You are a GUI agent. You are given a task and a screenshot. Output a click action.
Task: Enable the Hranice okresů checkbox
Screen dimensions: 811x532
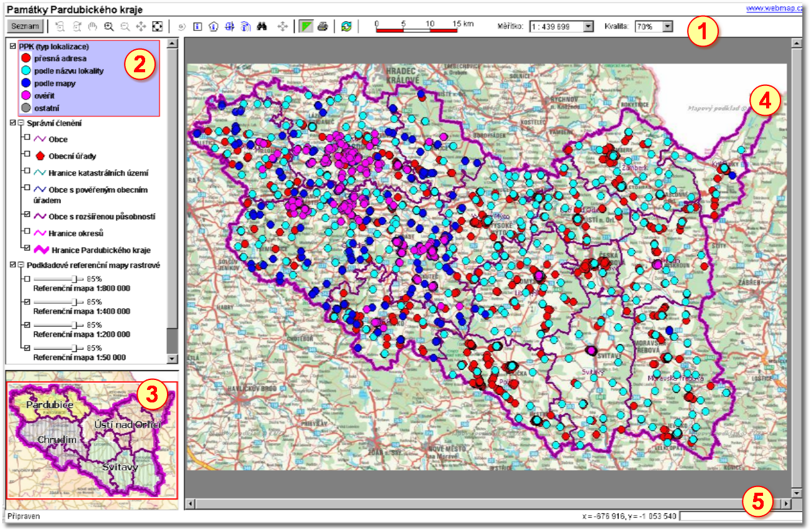coord(27,231)
